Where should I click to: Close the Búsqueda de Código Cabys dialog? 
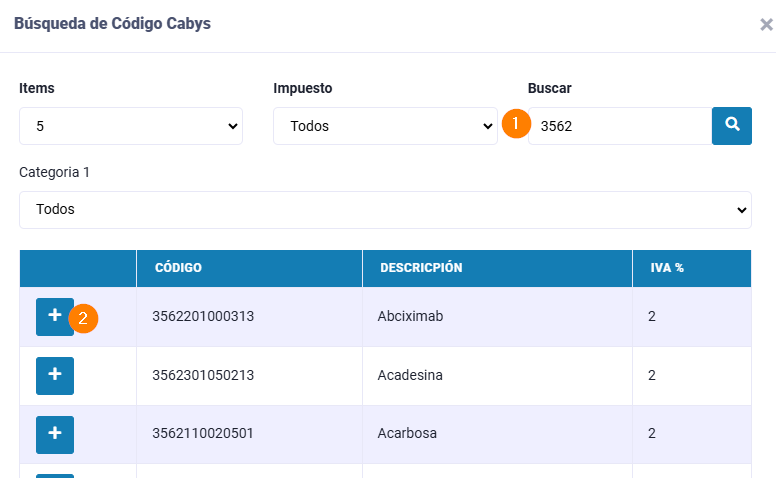tap(765, 25)
